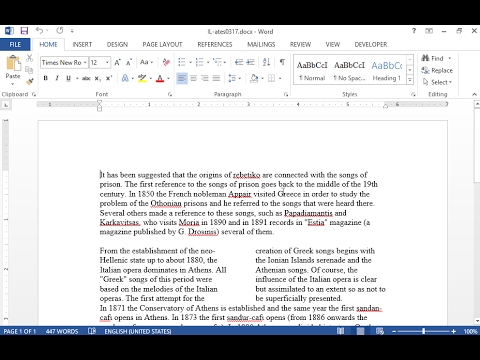Activate the Format Painter brush
Image resolution: width=480 pixels, height=360 pixels.
[29, 81]
